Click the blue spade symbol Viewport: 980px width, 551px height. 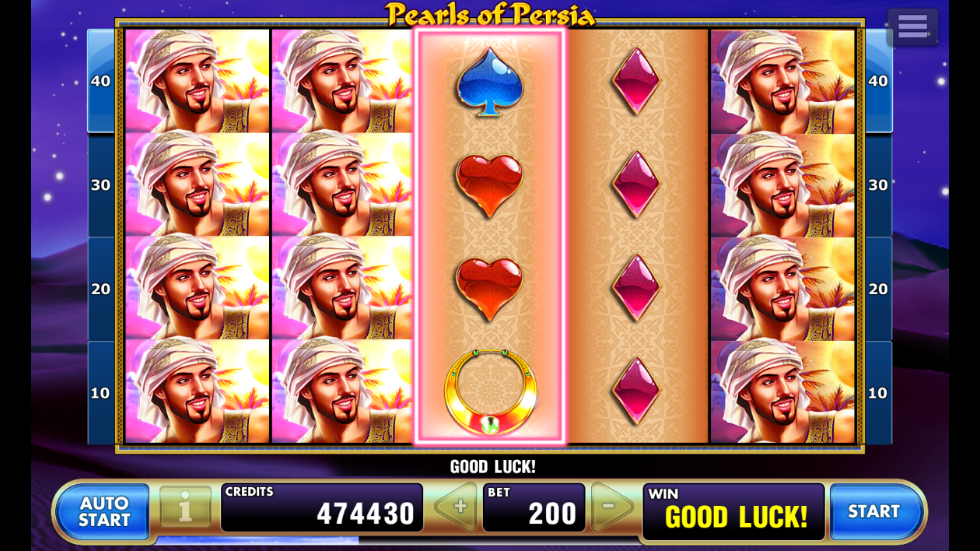490,82
